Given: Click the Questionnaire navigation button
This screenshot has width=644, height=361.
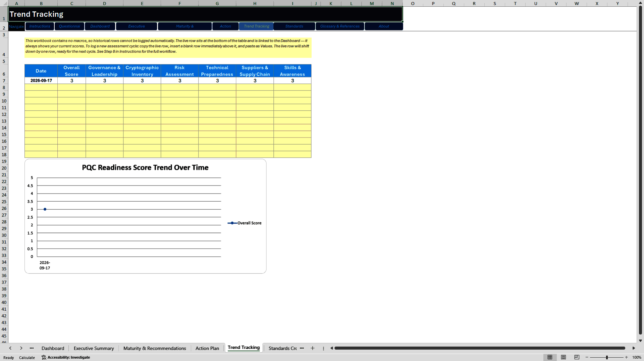Looking at the screenshot, I should (69, 26).
